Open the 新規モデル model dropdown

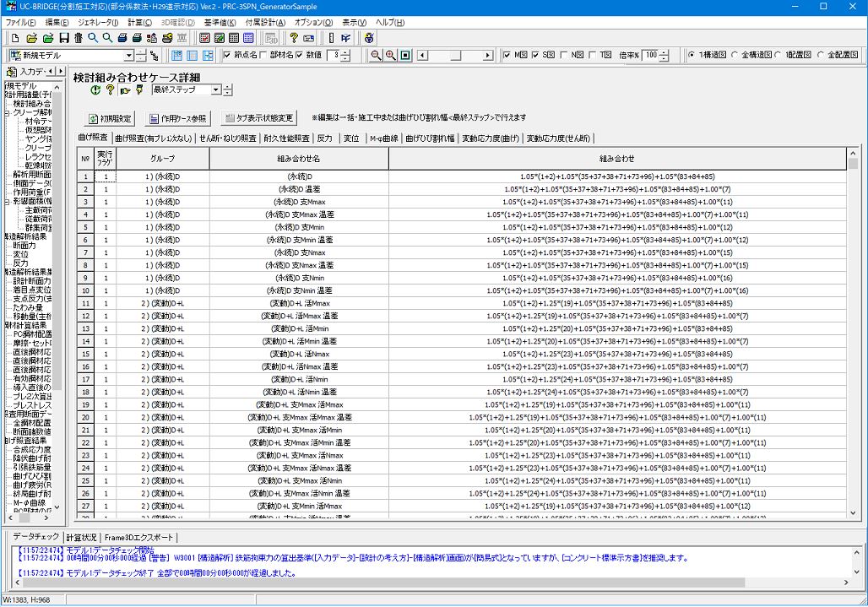pos(129,56)
